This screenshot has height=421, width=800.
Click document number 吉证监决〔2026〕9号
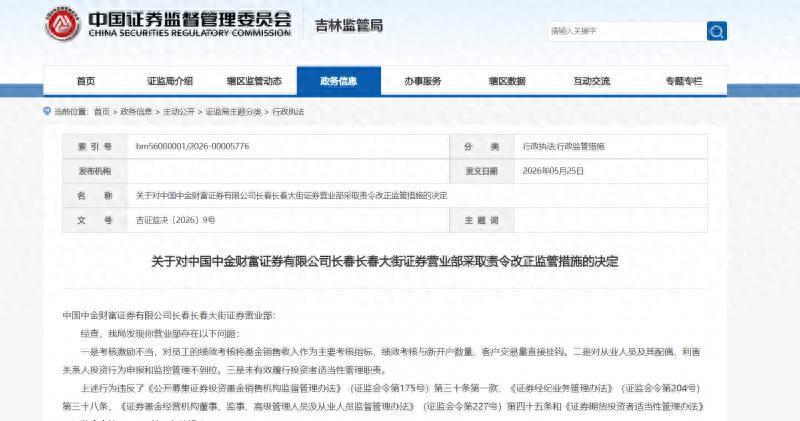(176, 220)
